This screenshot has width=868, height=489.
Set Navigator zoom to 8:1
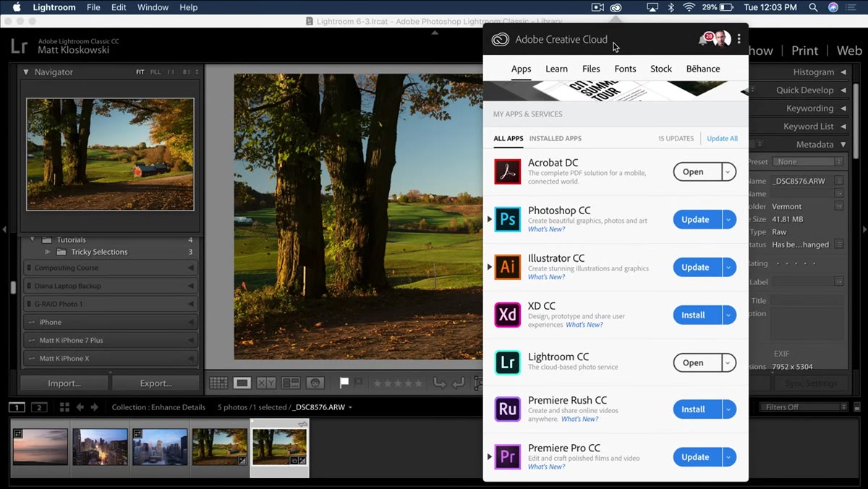coord(187,72)
